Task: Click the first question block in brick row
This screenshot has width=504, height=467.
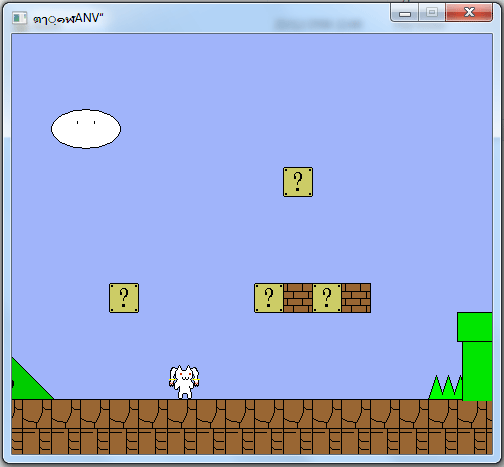Action: 269,298
